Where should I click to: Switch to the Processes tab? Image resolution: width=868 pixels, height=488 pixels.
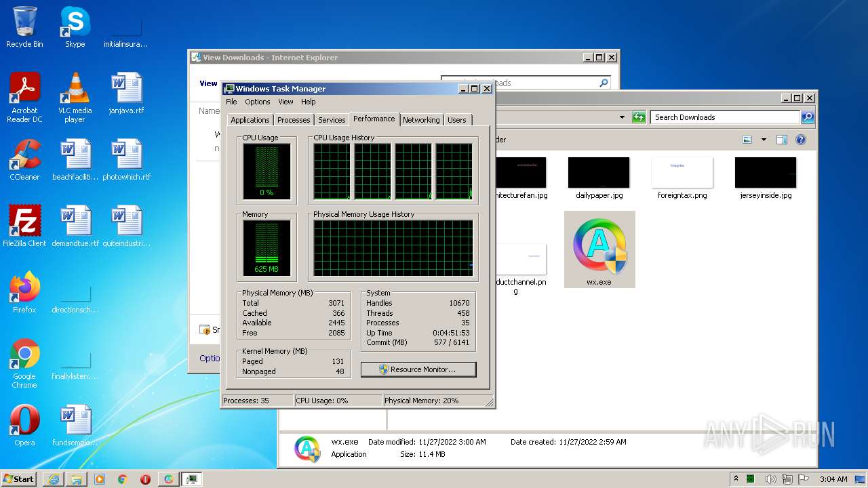pos(294,120)
